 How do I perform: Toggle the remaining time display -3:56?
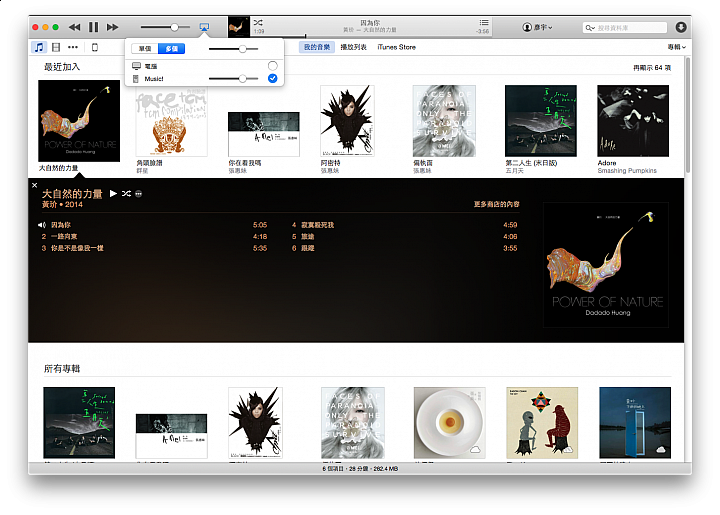(483, 31)
